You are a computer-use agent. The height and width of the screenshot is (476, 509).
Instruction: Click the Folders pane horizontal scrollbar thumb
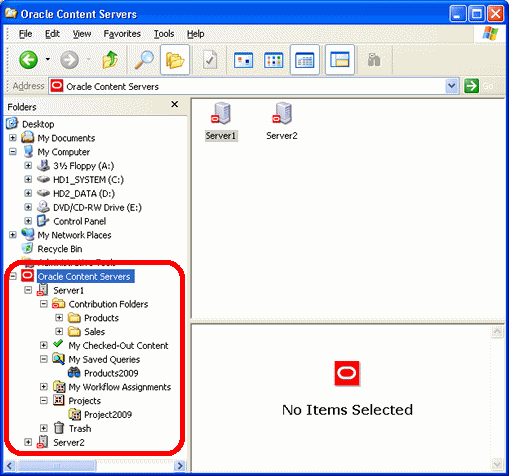pos(57,465)
